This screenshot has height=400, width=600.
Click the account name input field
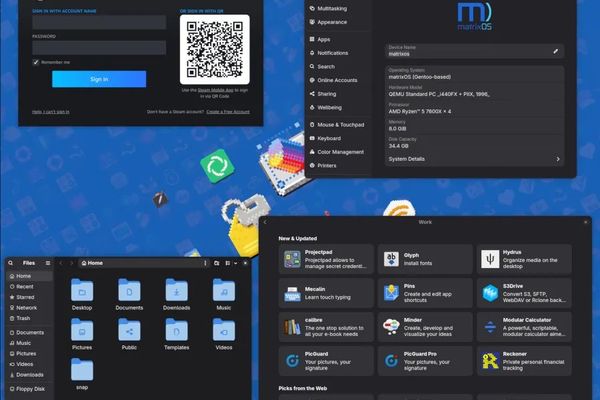pyautogui.click(x=99, y=22)
